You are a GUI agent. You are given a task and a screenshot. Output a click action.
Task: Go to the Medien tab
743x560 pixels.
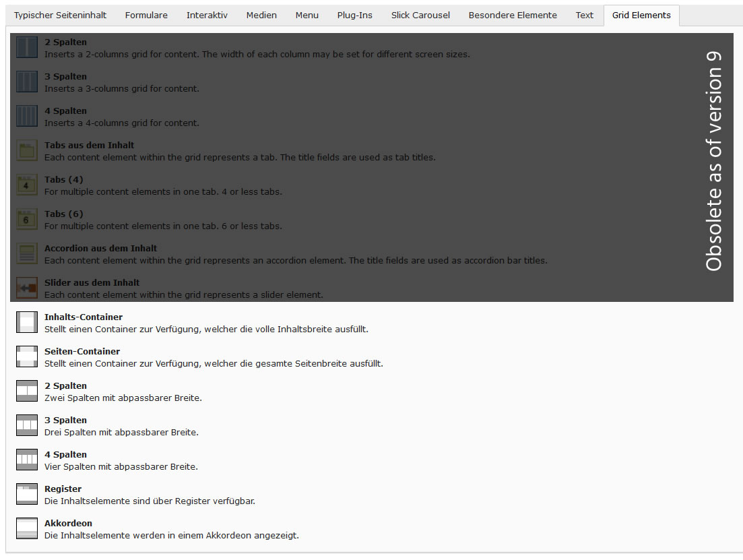[261, 15]
